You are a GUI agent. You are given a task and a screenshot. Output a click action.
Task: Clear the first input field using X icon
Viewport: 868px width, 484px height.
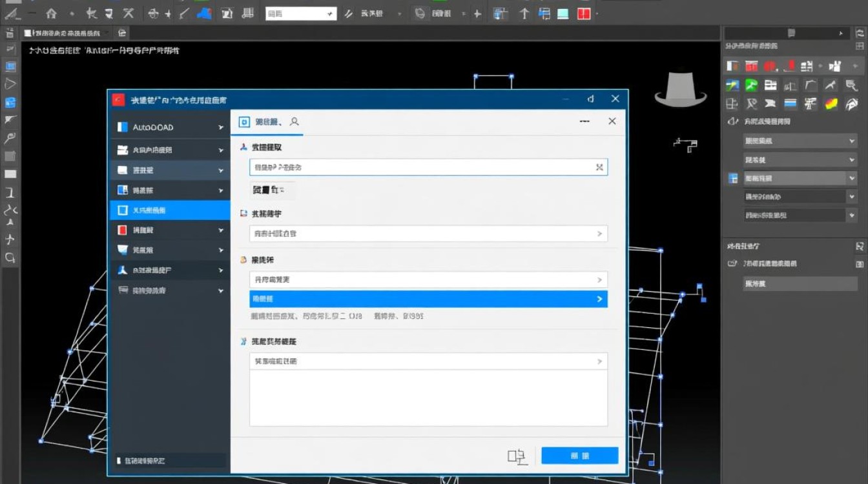pyautogui.click(x=599, y=167)
